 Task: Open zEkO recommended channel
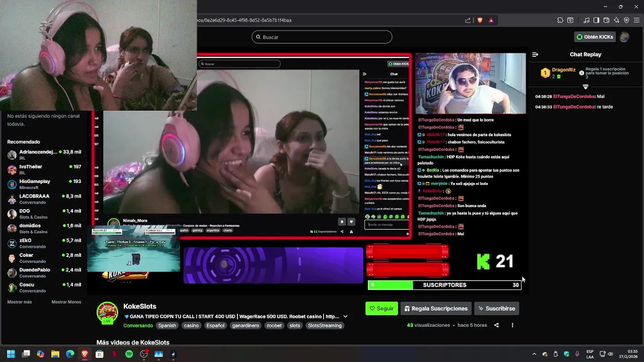44,243
